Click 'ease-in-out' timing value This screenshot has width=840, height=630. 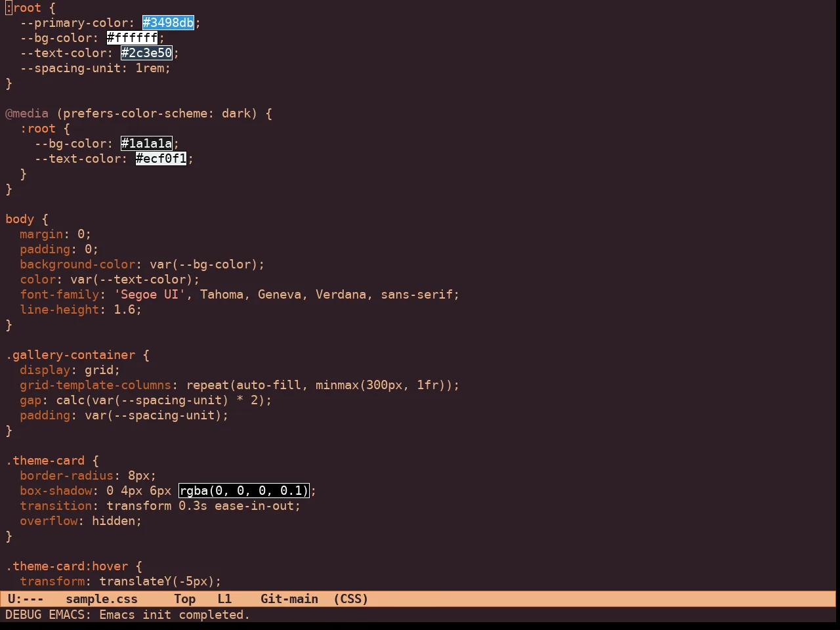(254, 505)
